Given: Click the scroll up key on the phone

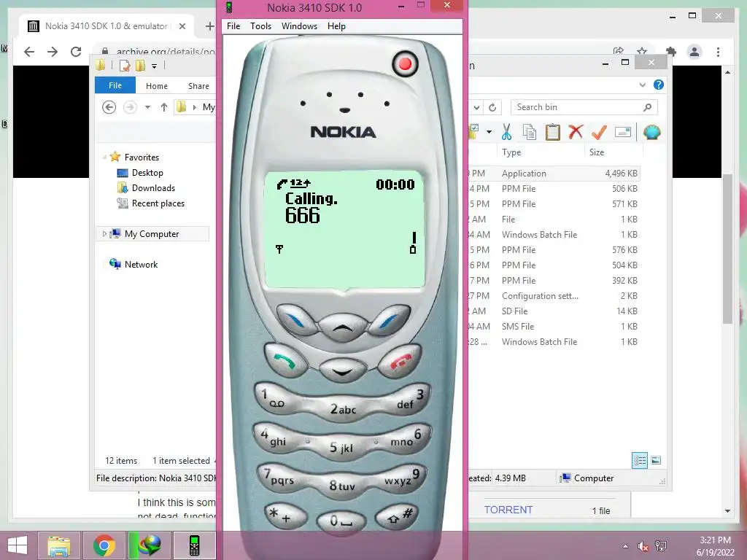Looking at the screenshot, I should [x=343, y=327].
